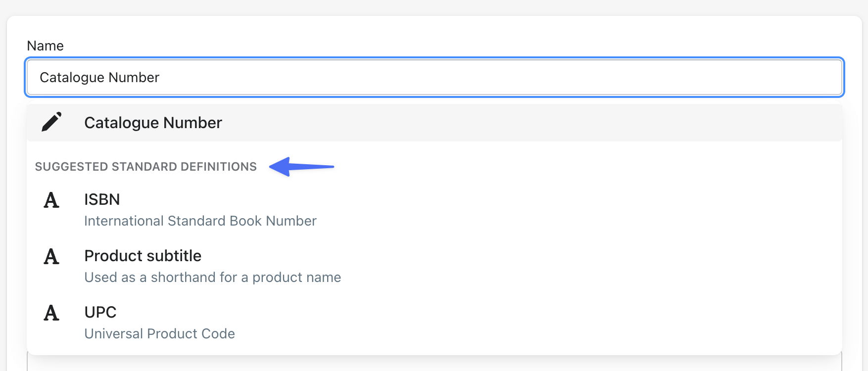Choose the ISBN standard definition
The width and height of the screenshot is (868, 371).
click(x=102, y=199)
